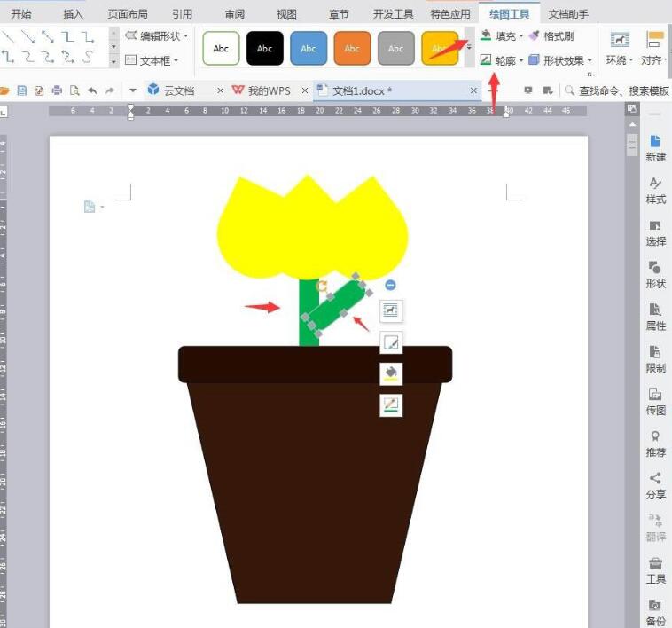Open the 属性 panel from sidebar
672x628 pixels.
(655, 310)
